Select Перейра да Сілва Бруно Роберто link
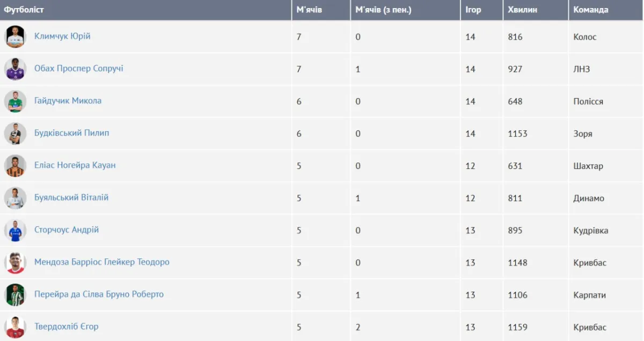Screen dimensions: 644x341 pos(99,294)
